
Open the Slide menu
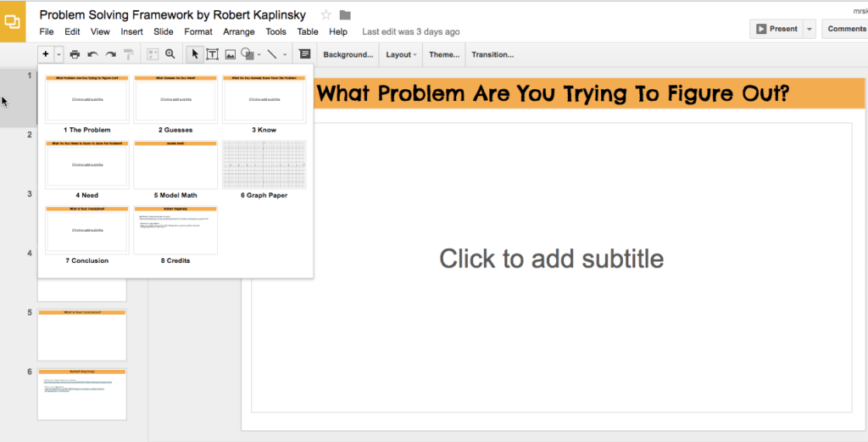click(164, 31)
